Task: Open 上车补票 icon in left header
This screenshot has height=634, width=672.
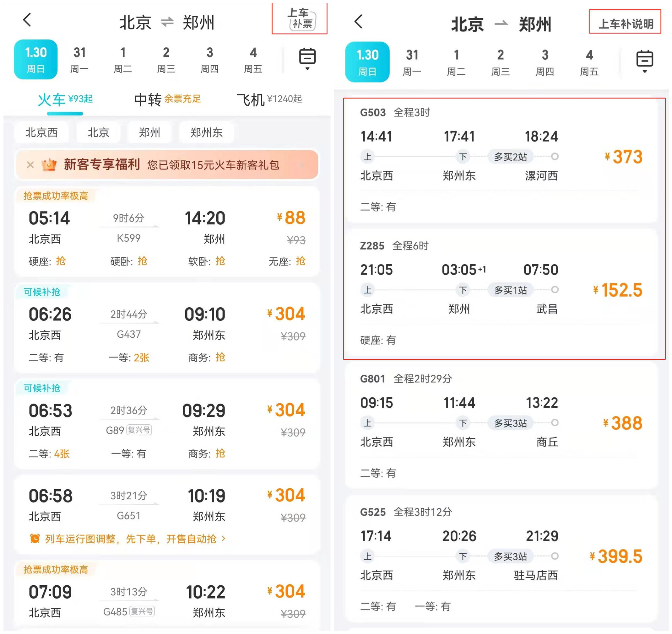Action: [301, 19]
